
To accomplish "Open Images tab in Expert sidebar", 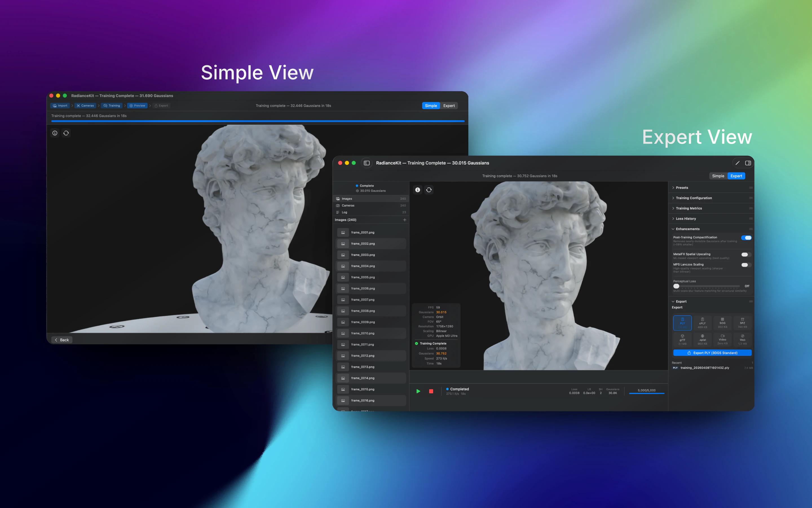I will pyautogui.click(x=371, y=199).
